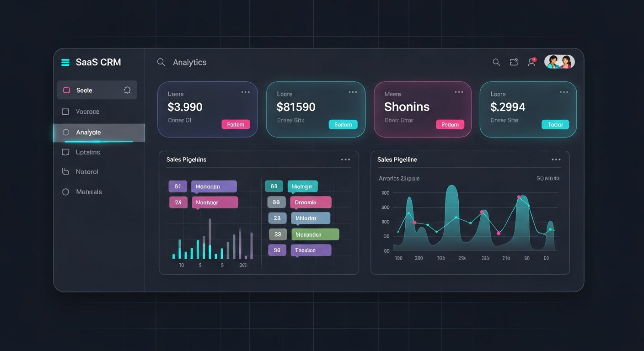Viewport: 644px width, 351px height.
Task: Open search from top-right magnifier icon
Action: [496, 63]
